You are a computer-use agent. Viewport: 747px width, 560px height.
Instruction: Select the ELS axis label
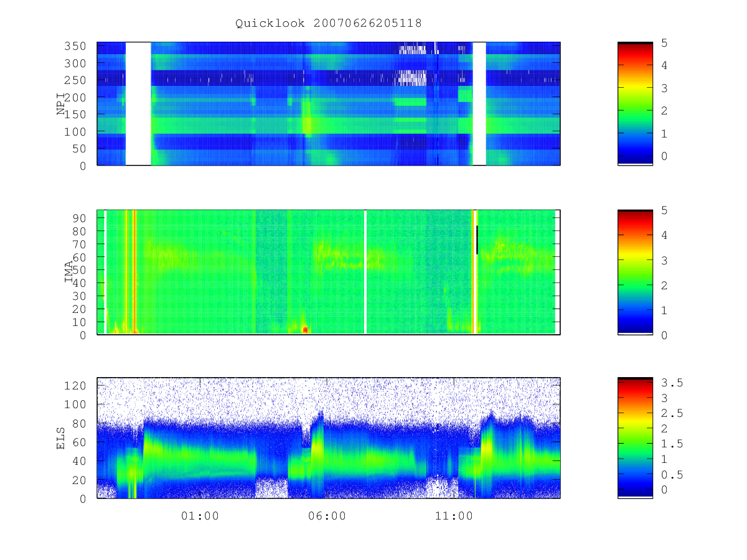(x=61, y=438)
